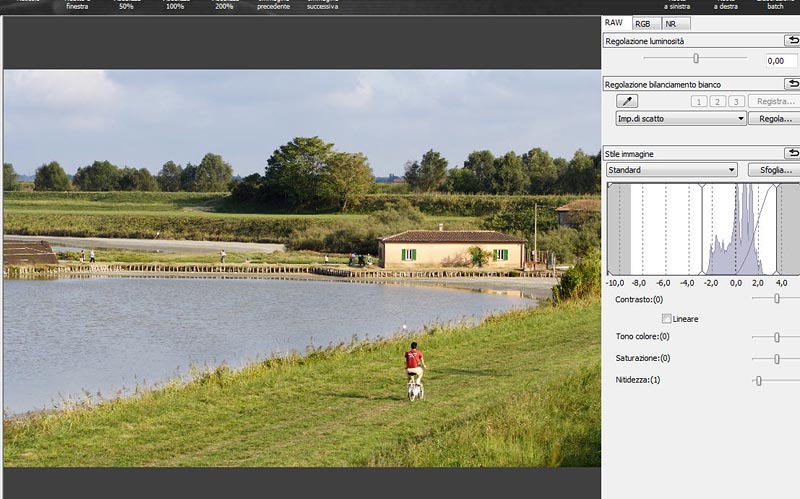Enable the Lineare checkbox
This screenshot has width=800, height=499.
click(x=667, y=319)
